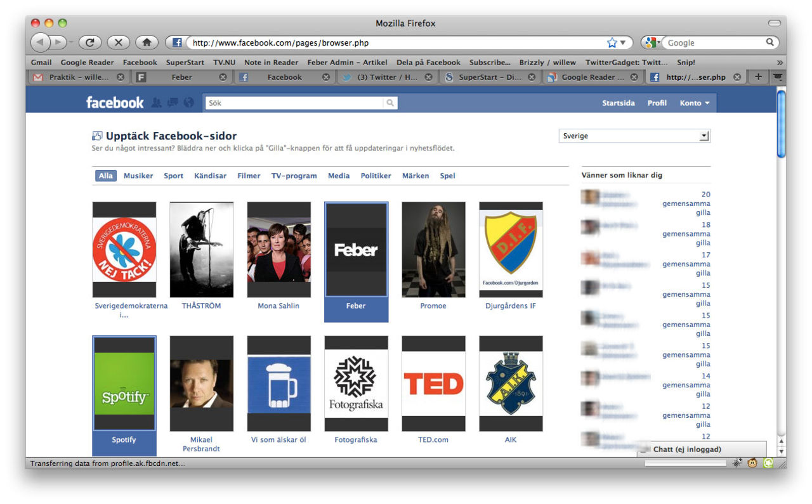Viewport: 812px width, 504px height.
Task: Close the Google Reader tab
Action: [634, 77]
